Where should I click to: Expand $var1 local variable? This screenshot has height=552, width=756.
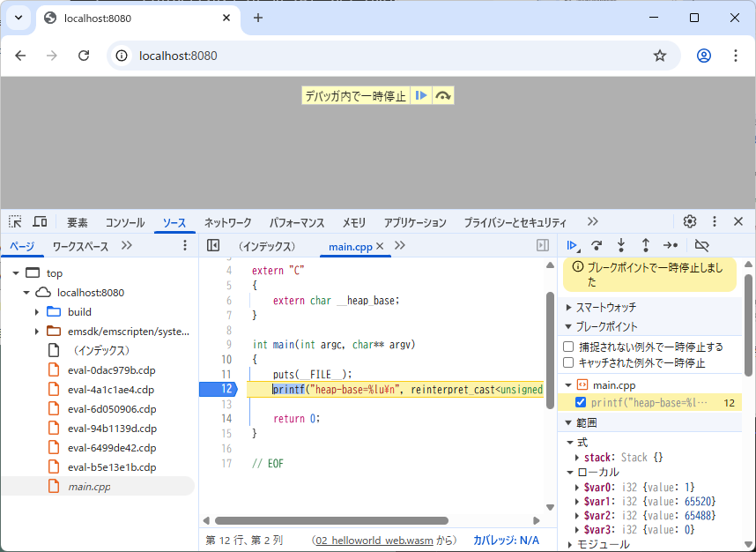click(578, 502)
